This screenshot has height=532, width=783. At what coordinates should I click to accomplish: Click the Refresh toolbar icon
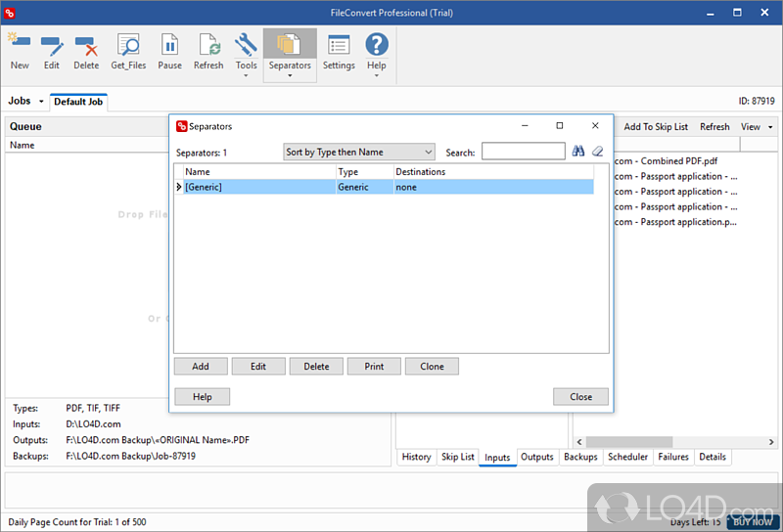208,51
